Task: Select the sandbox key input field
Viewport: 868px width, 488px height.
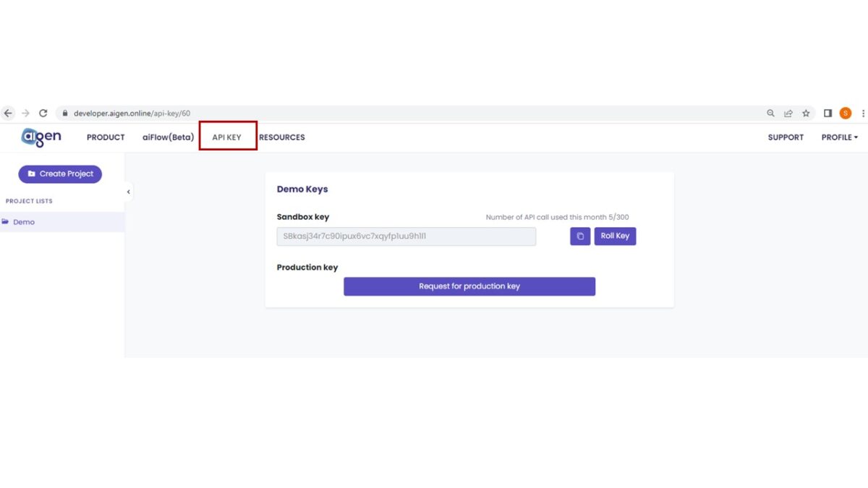Action: [406, 236]
